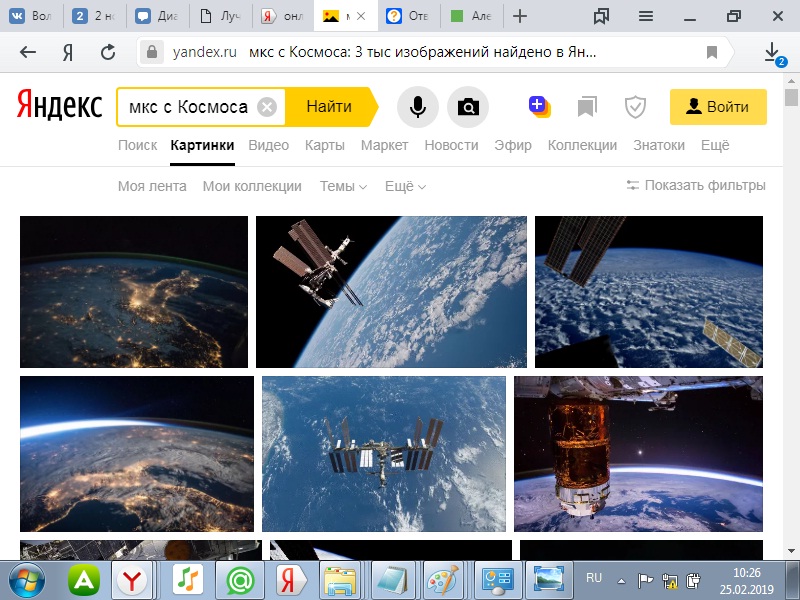Viewport: 800px width, 600px height.
Task: Open the orange cargo module thumbnail
Action: (x=638, y=454)
